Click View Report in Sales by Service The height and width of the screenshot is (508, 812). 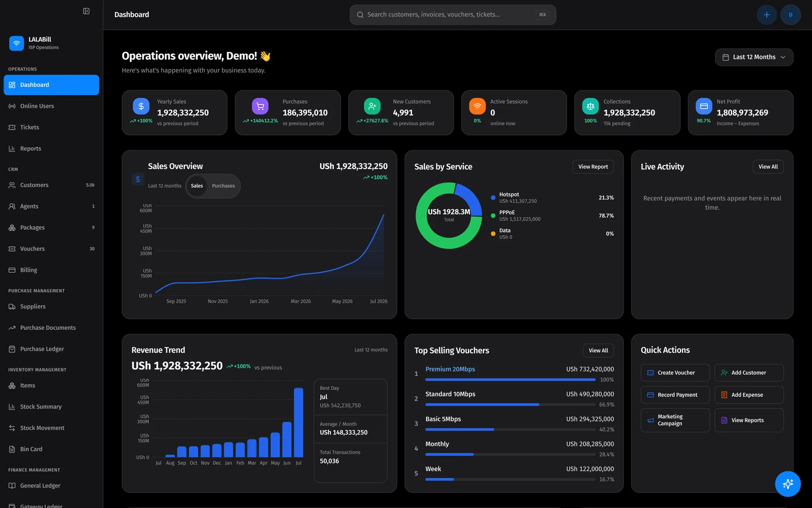(x=593, y=167)
